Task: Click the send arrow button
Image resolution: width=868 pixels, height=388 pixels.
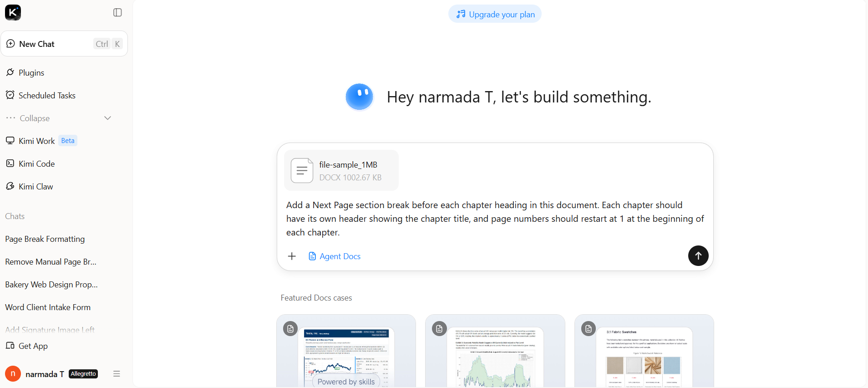Action: click(x=698, y=255)
